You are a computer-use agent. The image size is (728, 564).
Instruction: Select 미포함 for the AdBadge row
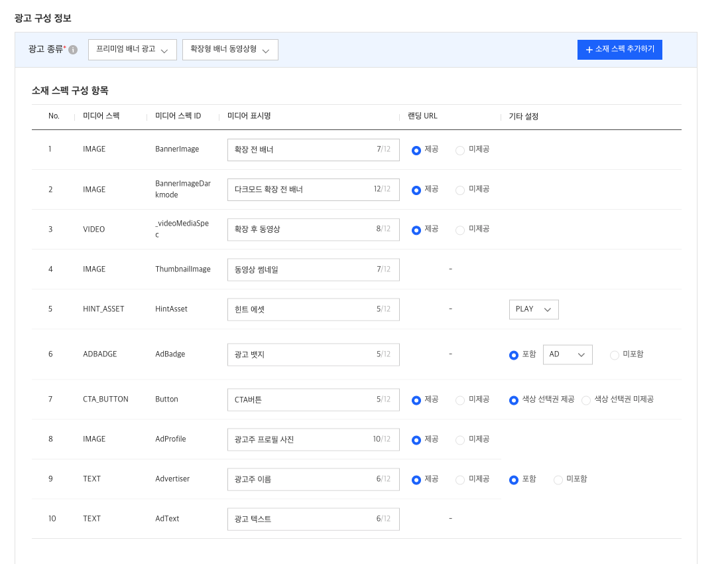[614, 355]
